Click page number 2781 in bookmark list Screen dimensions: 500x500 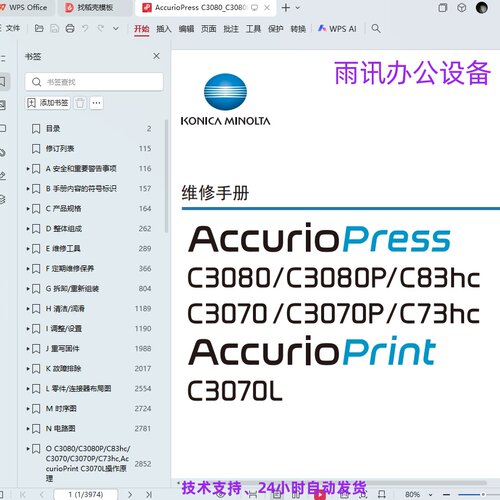click(143, 429)
